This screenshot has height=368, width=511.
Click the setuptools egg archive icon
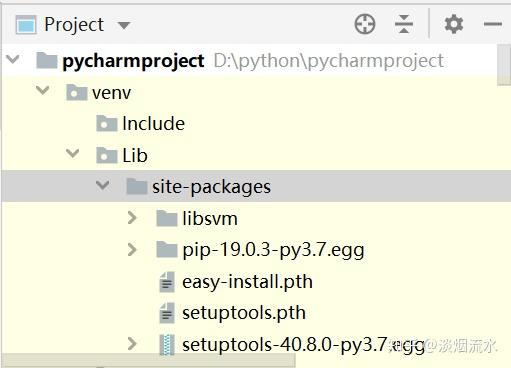coord(167,345)
